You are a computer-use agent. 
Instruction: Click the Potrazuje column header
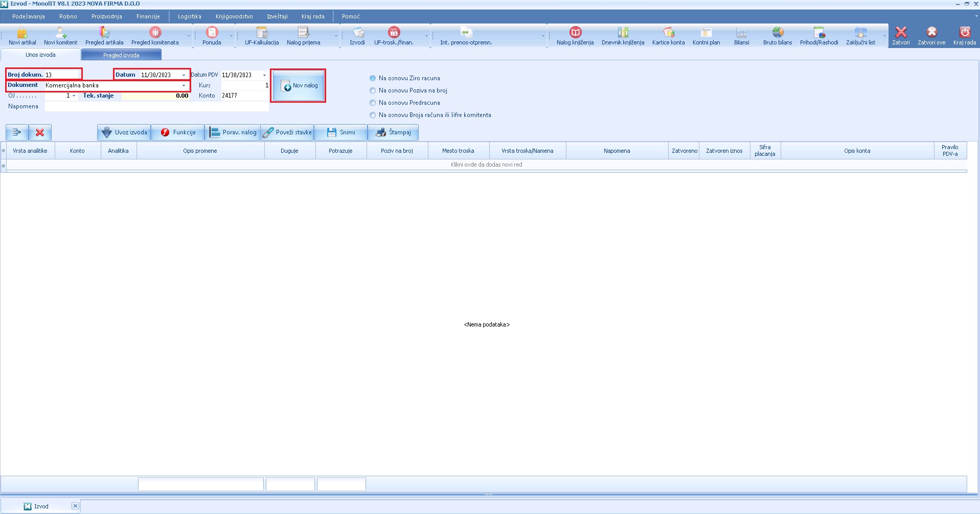point(340,151)
